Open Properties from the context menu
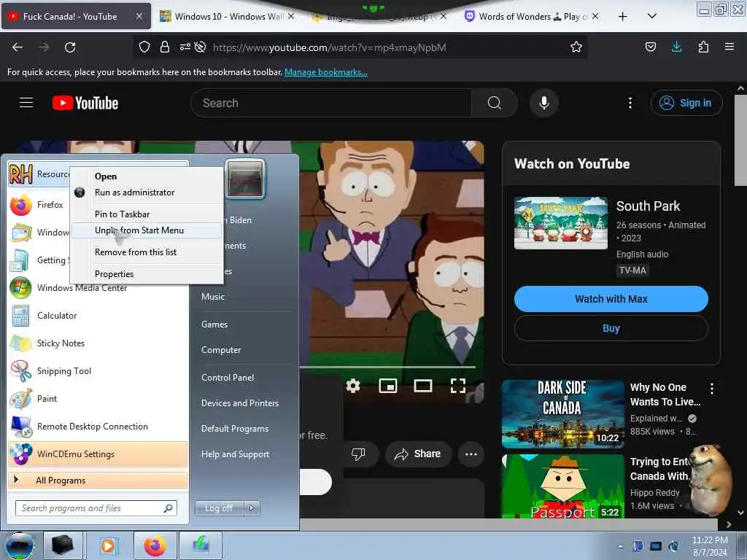The image size is (747, 560). coord(146,274)
